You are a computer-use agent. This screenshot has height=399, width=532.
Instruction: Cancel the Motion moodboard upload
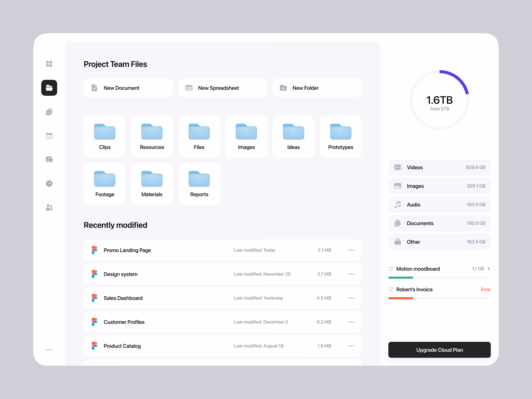click(489, 269)
